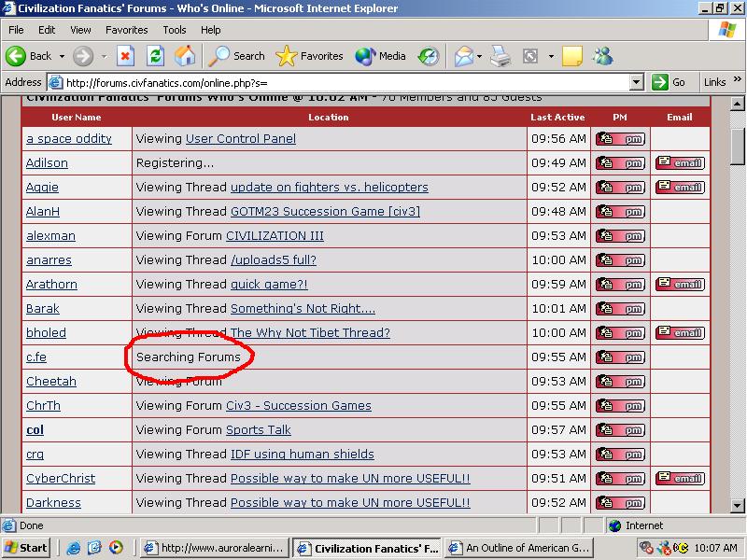Click the Edit page icon in toolbar
The image size is (747, 560).
530,56
